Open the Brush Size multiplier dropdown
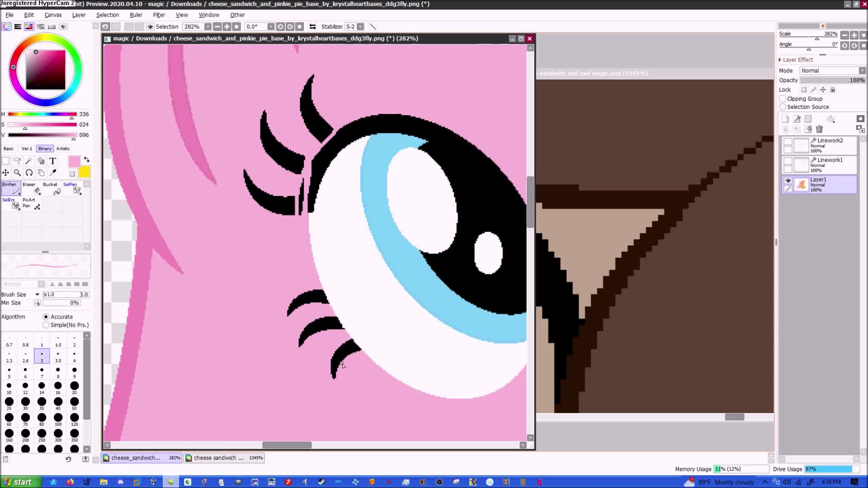Viewport: 868px width, 488px height. click(37, 295)
